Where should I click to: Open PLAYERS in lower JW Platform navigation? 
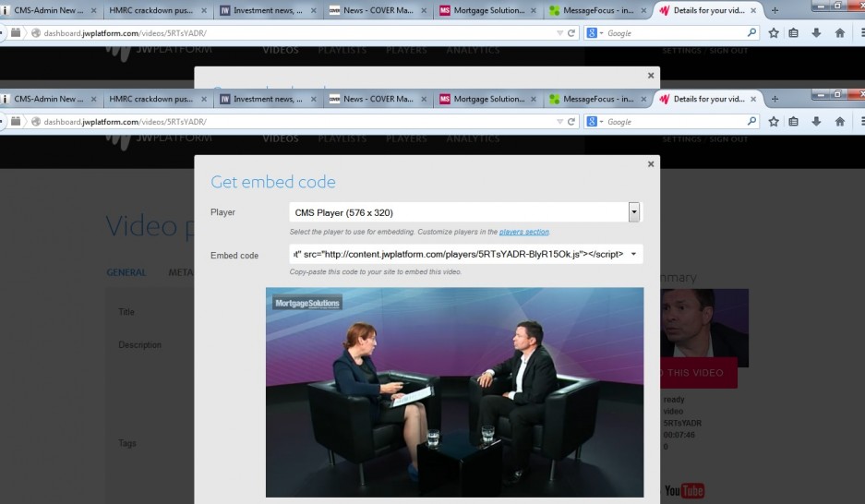[406, 139]
